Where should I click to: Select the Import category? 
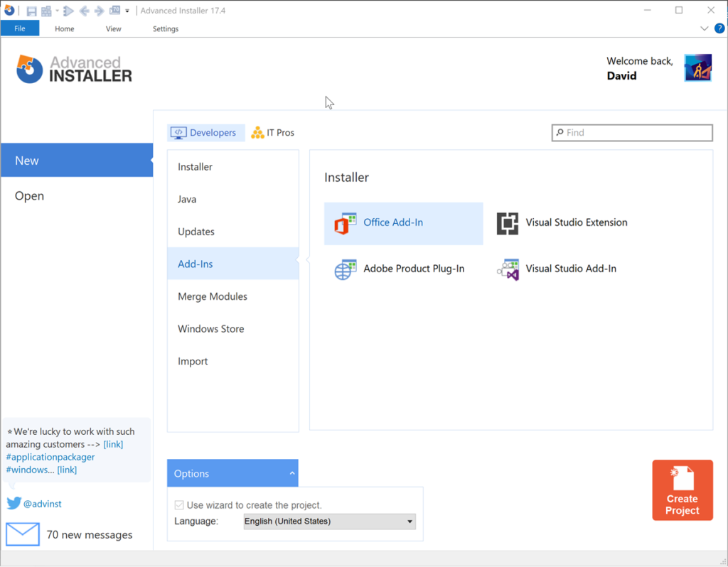coord(233,361)
